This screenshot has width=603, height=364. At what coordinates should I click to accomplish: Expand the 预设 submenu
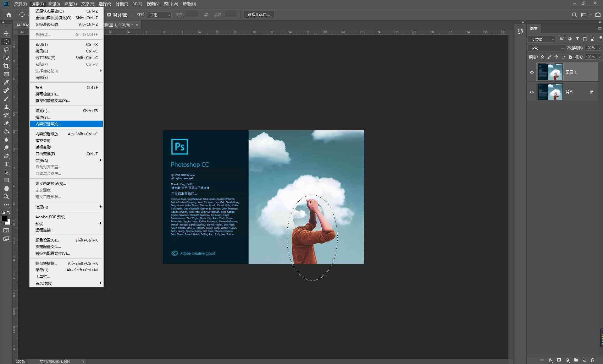tap(67, 224)
